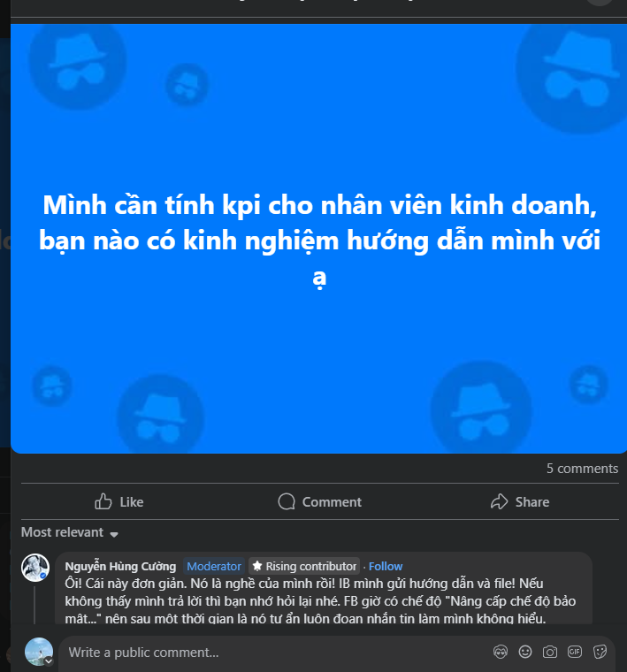The height and width of the screenshot is (672, 627).
Task: Switch commenting identity via avatar chevron
Action: point(49,661)
